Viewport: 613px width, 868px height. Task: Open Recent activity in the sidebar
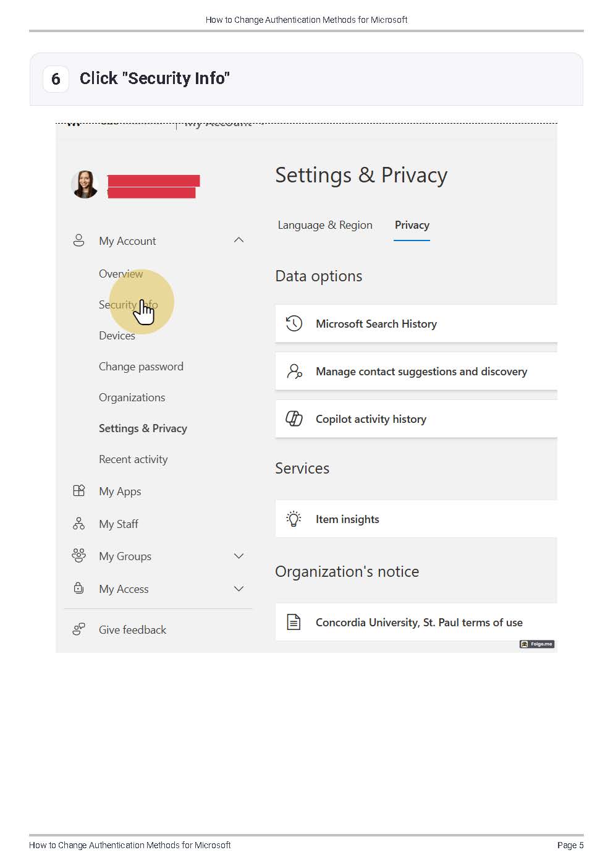(133, 459)
